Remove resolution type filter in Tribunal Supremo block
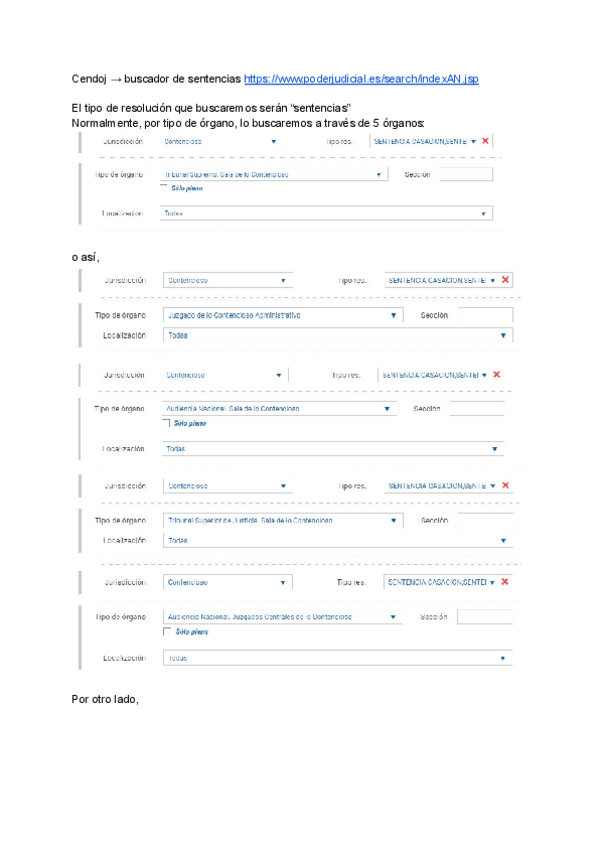 pyautogui.click(x=485, y=142)
